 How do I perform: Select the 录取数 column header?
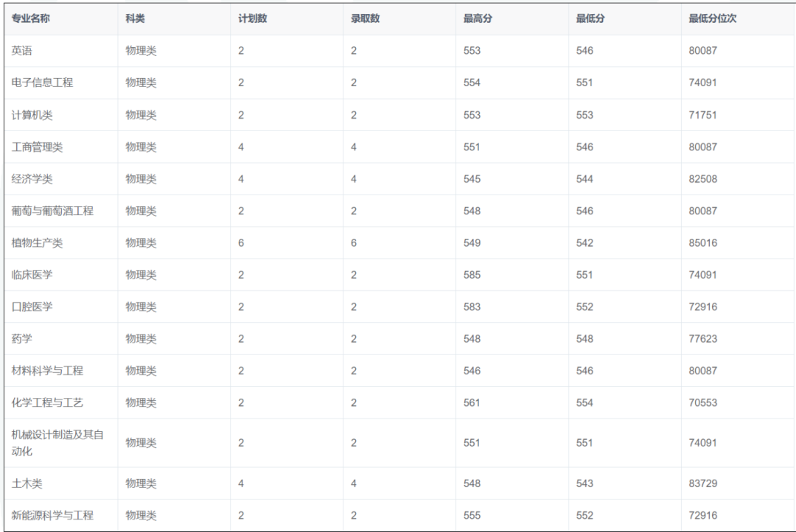[365, 18]
